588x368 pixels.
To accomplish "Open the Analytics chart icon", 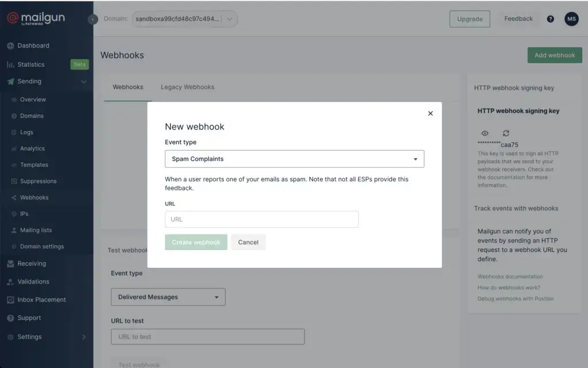I will pos(14,149).
